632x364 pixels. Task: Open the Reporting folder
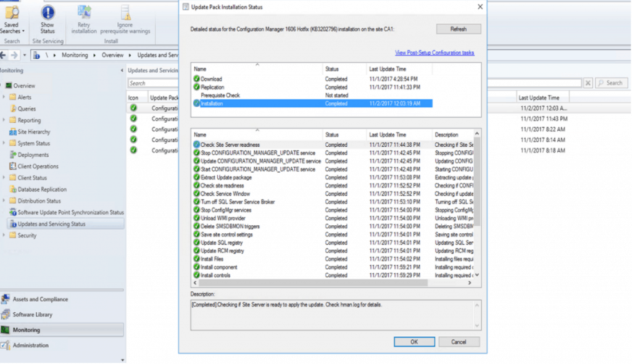tap(25, 120)
